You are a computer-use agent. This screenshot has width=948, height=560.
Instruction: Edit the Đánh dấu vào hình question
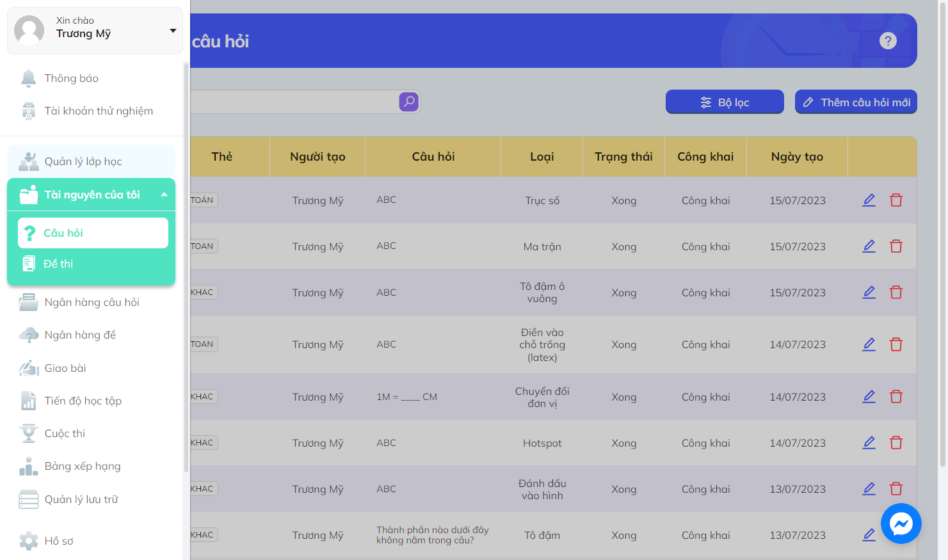click(869, 489)
